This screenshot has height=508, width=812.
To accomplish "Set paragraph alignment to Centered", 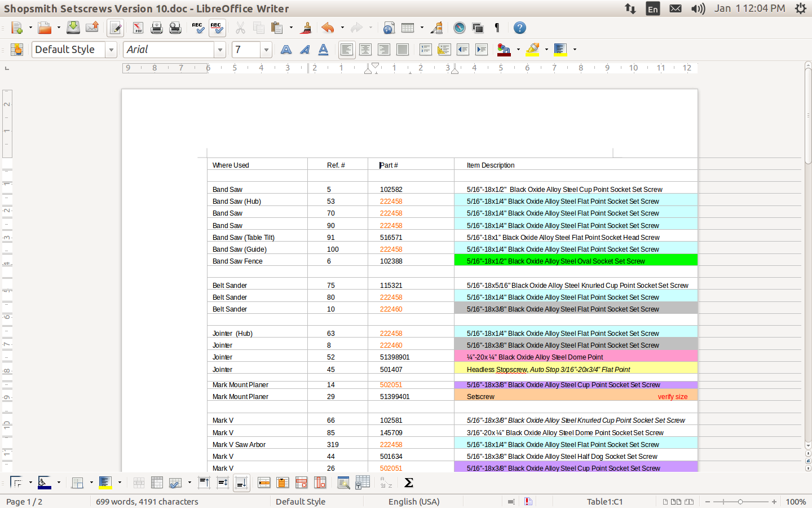I will pyautogui.click(x=365, y=50).
